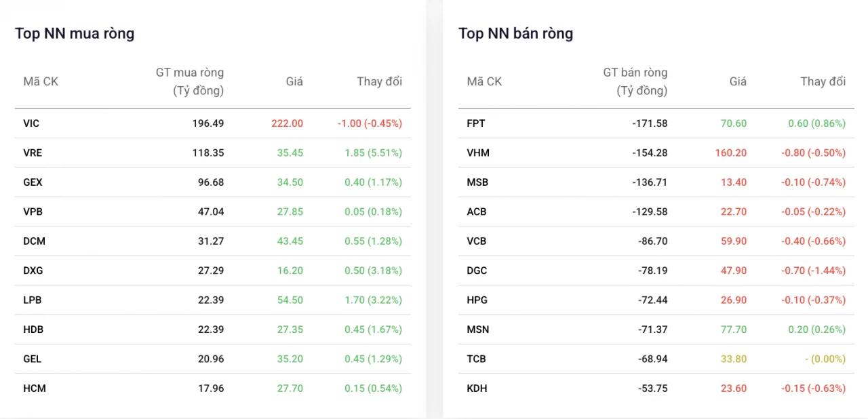Select KDH ticker symbol
This screenshot has width=868, height=419.
(x=477, y=388)
